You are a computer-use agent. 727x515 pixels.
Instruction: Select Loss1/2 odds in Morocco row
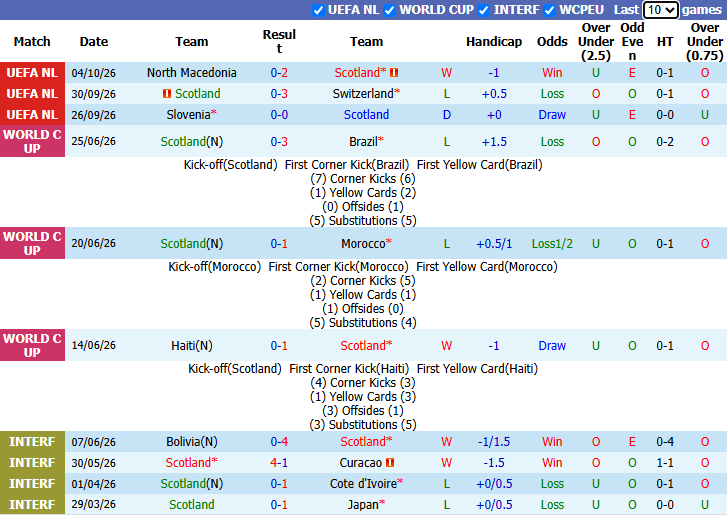[x=552, y=243]
